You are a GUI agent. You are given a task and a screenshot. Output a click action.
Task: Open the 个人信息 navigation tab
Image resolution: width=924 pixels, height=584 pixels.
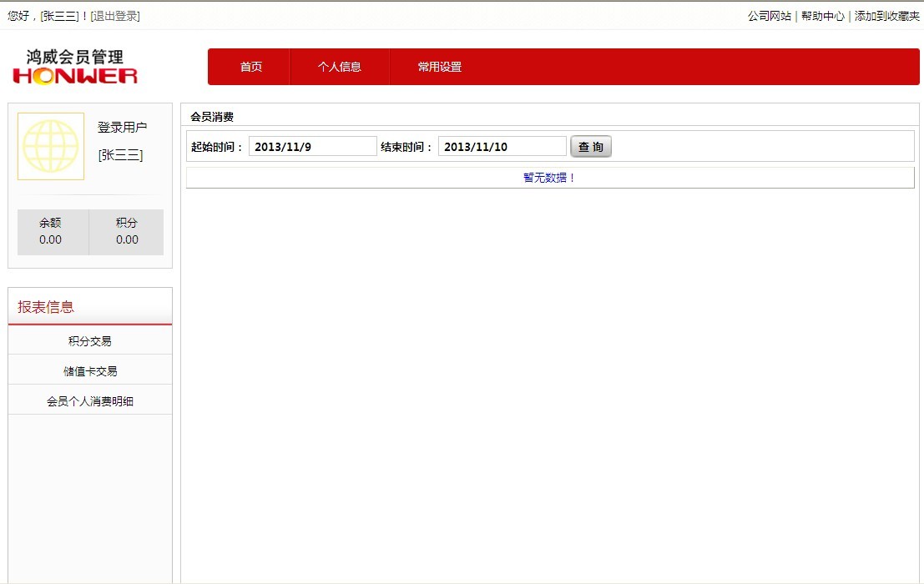(x=339, y=67)
